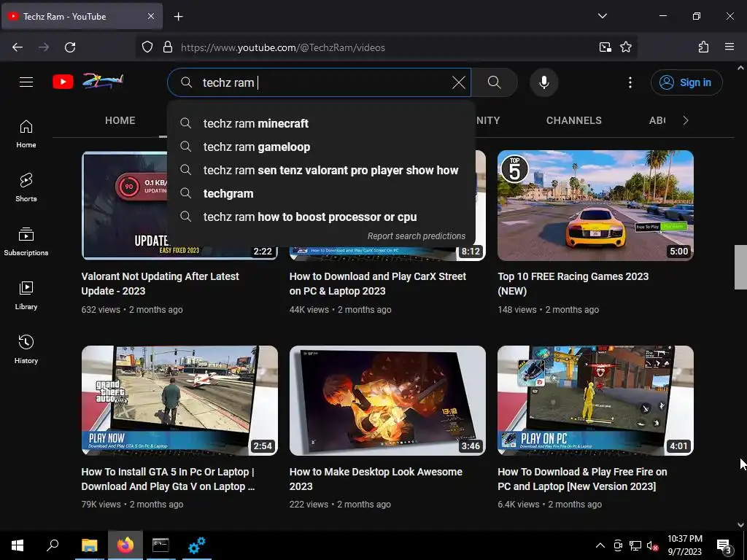
Task: Open History in the sidebar
Action: click(26, 349)
